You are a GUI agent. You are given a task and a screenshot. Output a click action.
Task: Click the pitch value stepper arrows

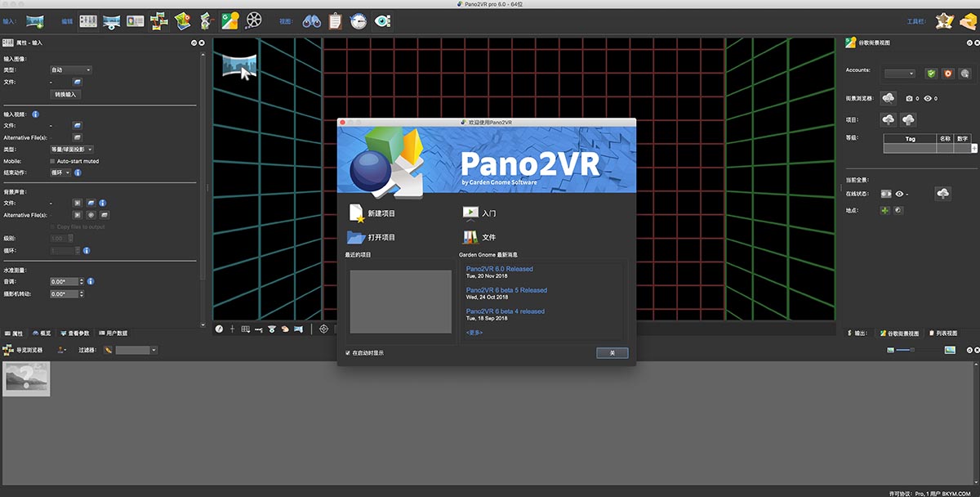coord(82,282)
